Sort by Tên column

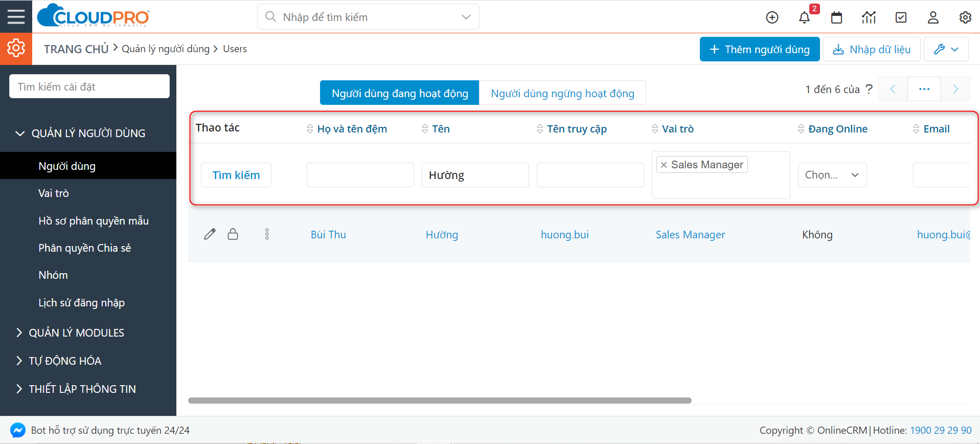(x=436, y=129)
